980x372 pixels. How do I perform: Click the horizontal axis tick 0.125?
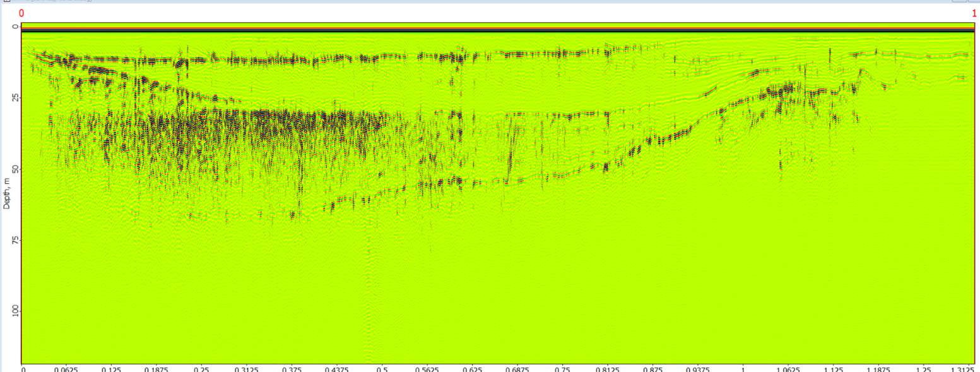coord(111,369)
